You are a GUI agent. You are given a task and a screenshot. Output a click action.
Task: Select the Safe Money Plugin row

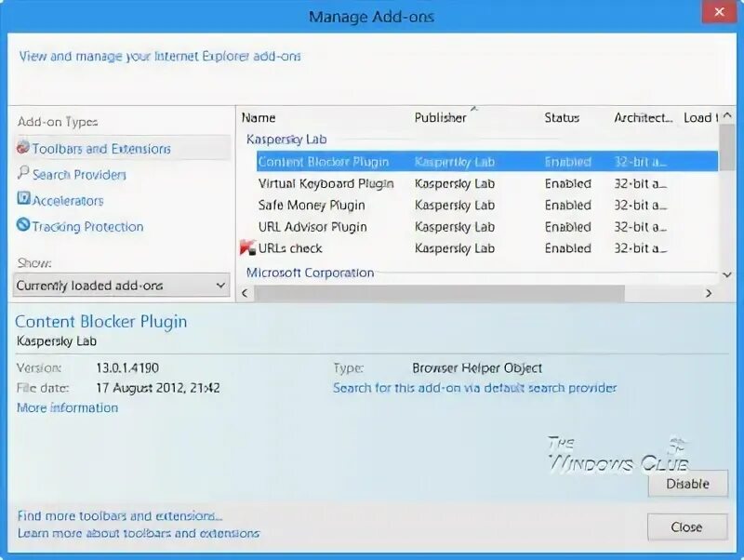487,205
